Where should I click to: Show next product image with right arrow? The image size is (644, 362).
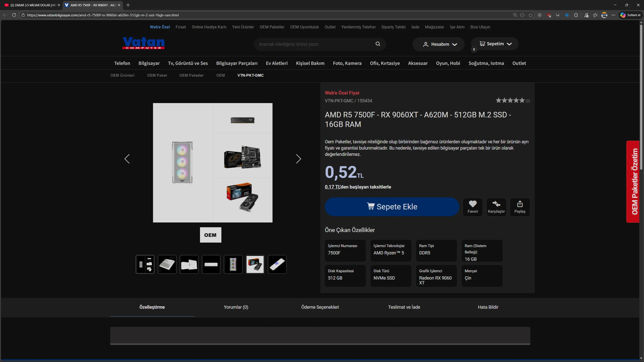pyautogui.click(x=298, y=159)
